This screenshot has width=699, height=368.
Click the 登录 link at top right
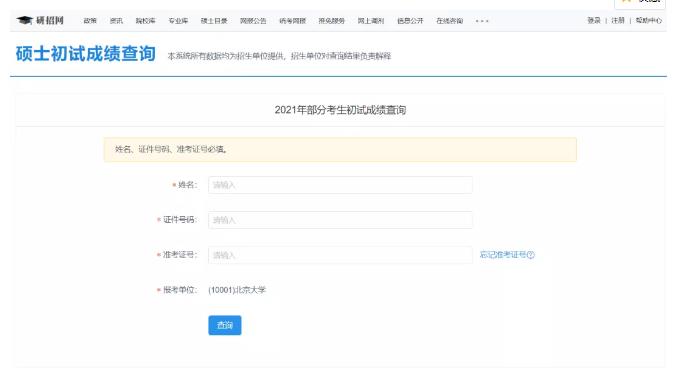tap(594, 20)
